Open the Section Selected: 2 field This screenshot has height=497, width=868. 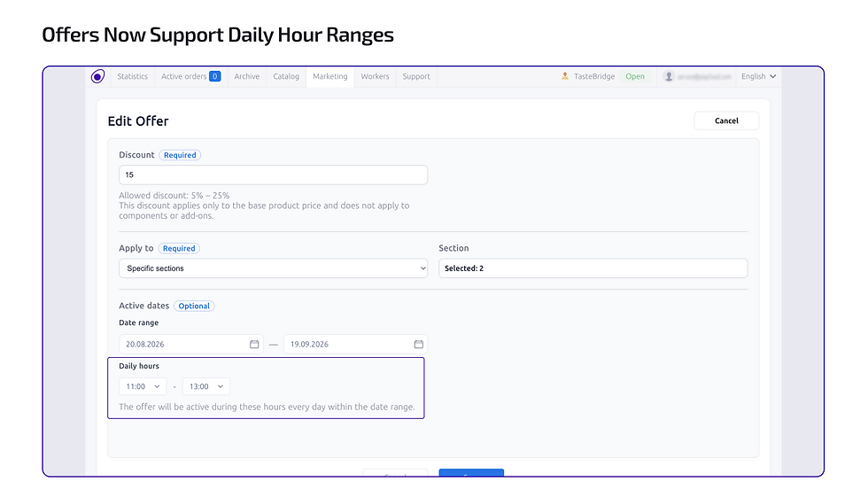click(x=593, y=268)
